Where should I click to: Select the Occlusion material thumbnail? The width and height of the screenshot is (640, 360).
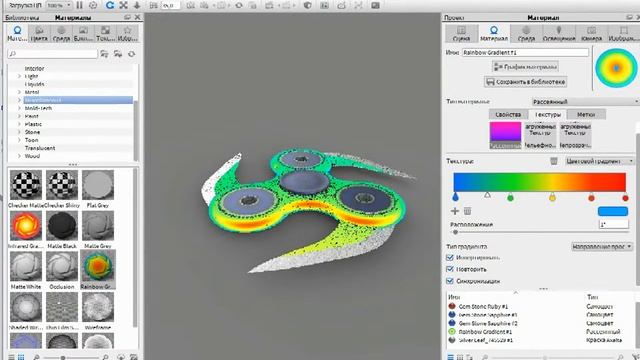click(62, 267)
